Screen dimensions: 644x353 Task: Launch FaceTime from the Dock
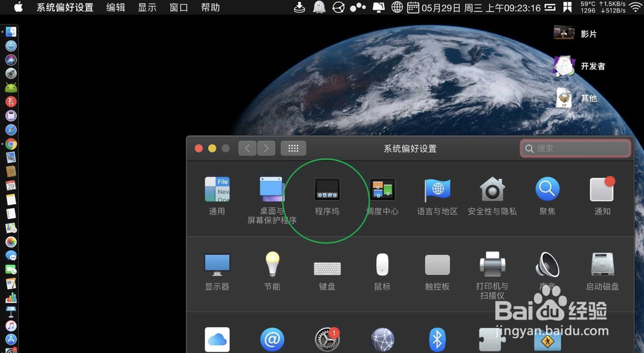click(x=11, y=269)
